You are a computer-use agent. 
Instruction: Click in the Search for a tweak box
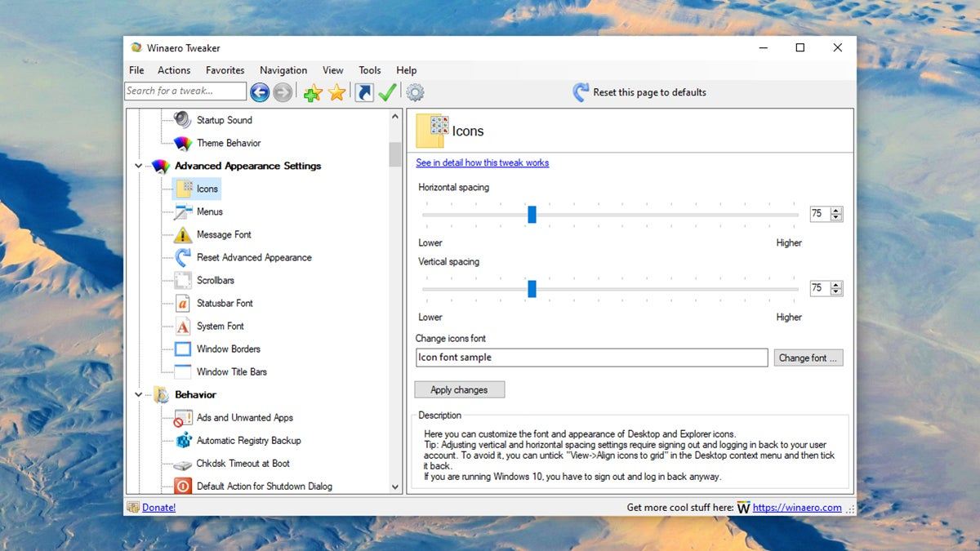[185, 91]
